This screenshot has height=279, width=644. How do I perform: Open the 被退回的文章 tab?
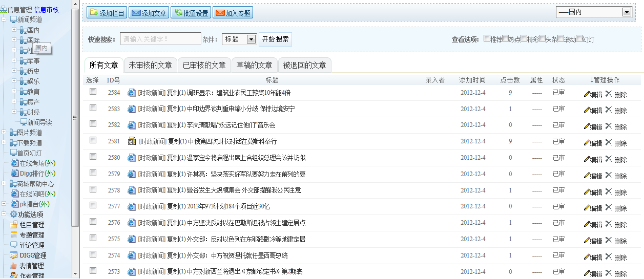pyautogui.click(x=304, y=65)
